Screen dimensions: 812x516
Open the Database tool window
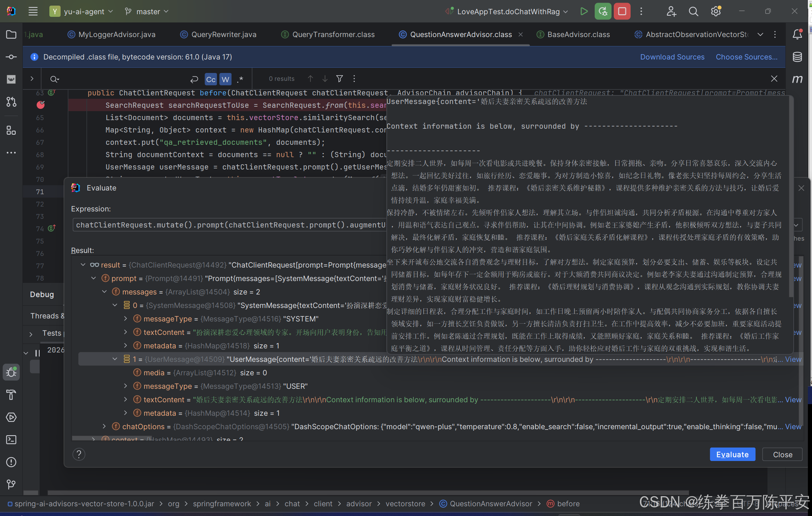pyautogui.click(x=797, y=57)
